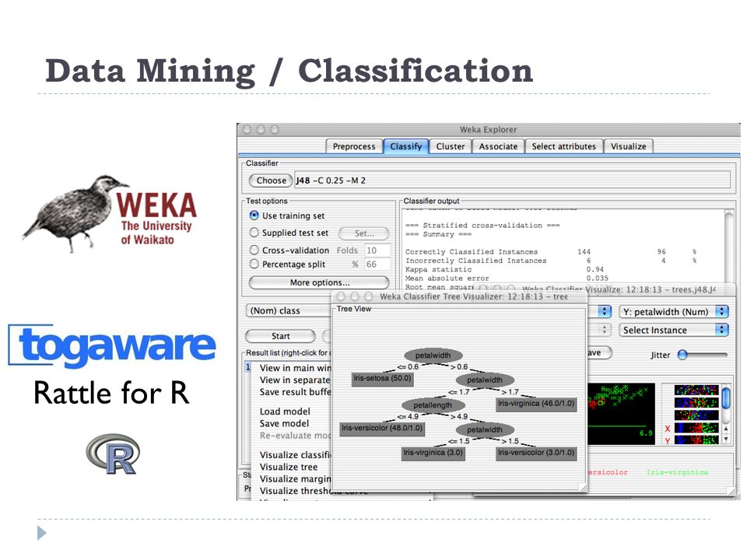The width and height of the screenshot is (747, 560).
Task: Click the Tree Visualizer resize grip
Action: [583, 487]
